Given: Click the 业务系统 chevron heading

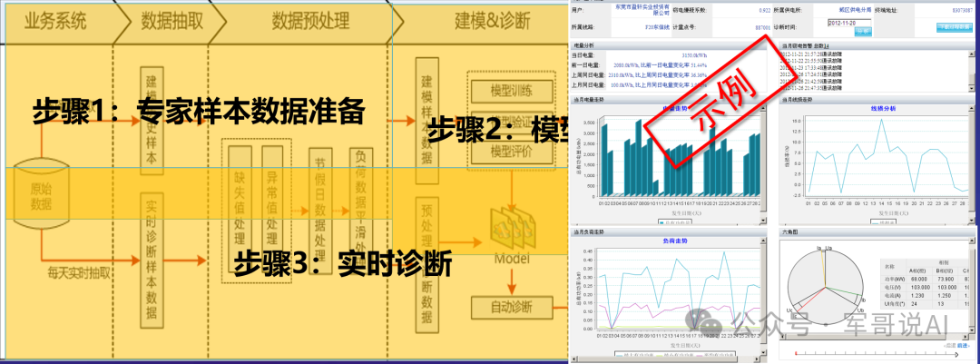Looking at the screenshot, I should point(55,21).
